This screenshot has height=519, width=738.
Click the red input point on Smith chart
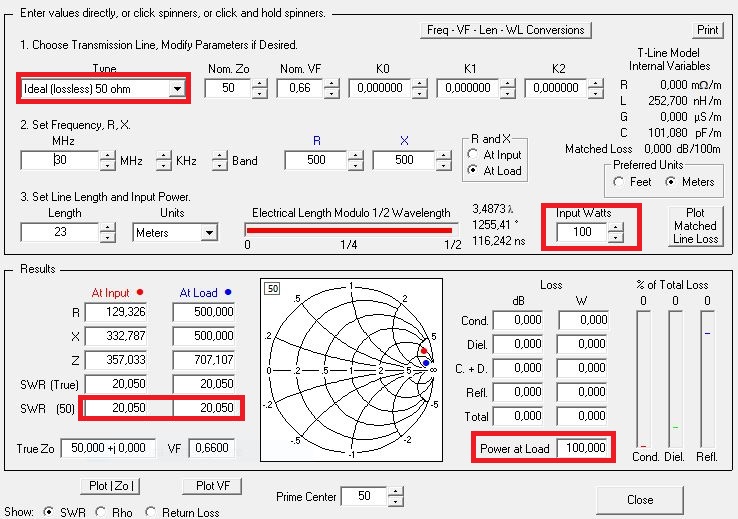(x=424, y=351)
